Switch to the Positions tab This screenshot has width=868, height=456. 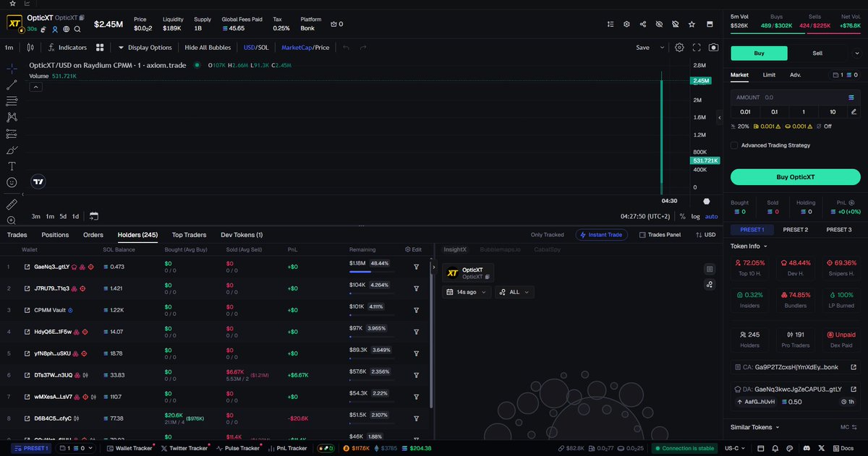click(x=55, y=235)
